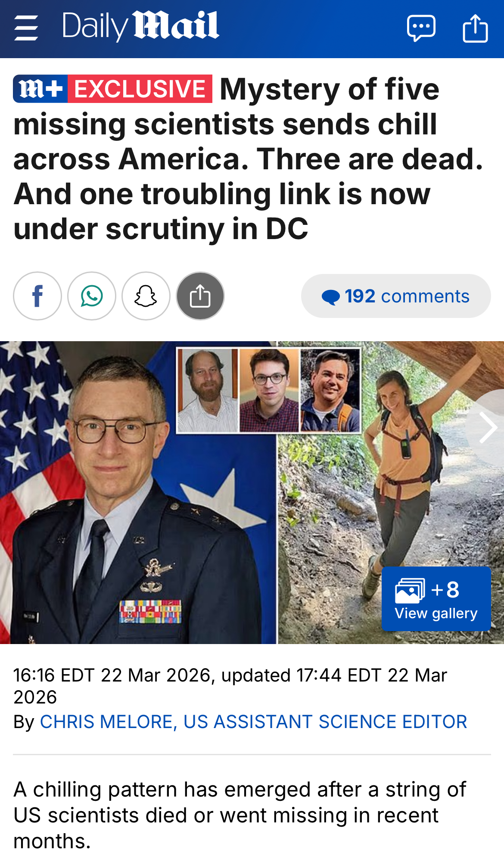Open the hamburger menu
The height and width of the screenshot is (856, 504).
[26, 28]
